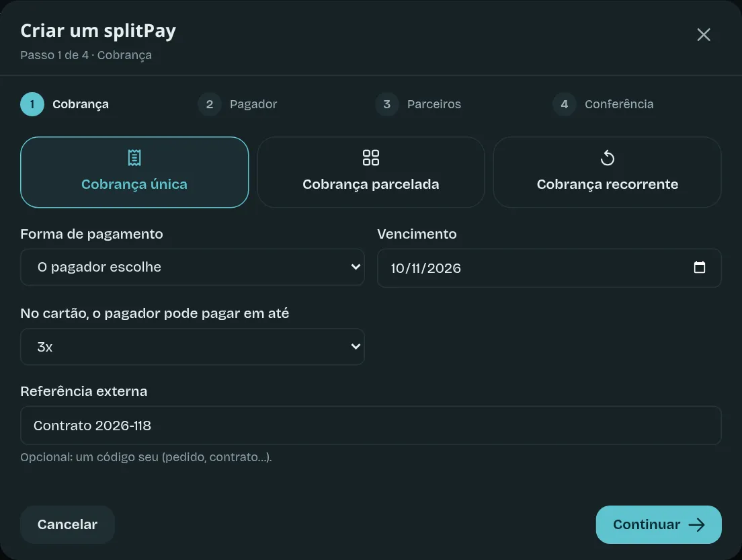Click the step number 1 circle
This screenshot has height=560, width=742.
[x=32, y=104]
